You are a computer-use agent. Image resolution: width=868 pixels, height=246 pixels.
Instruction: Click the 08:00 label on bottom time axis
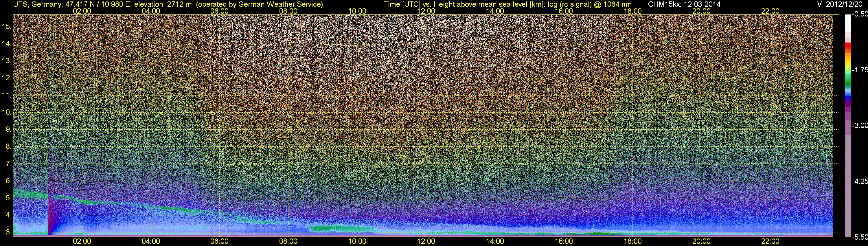click(288, 241)
